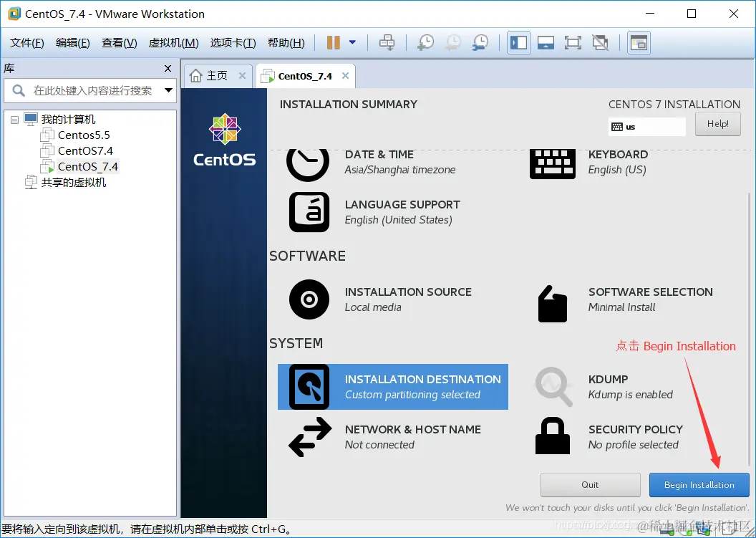Screen dimensions: 756x538
Task: Open the KEYBOARD settings icon
Action: click(x=553, y=164)
